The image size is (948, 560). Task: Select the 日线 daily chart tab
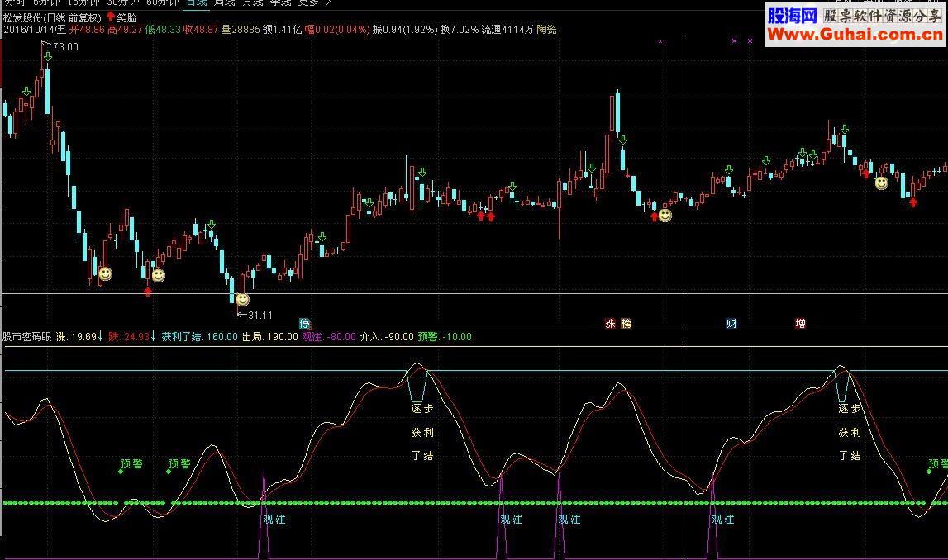point(197,3)
